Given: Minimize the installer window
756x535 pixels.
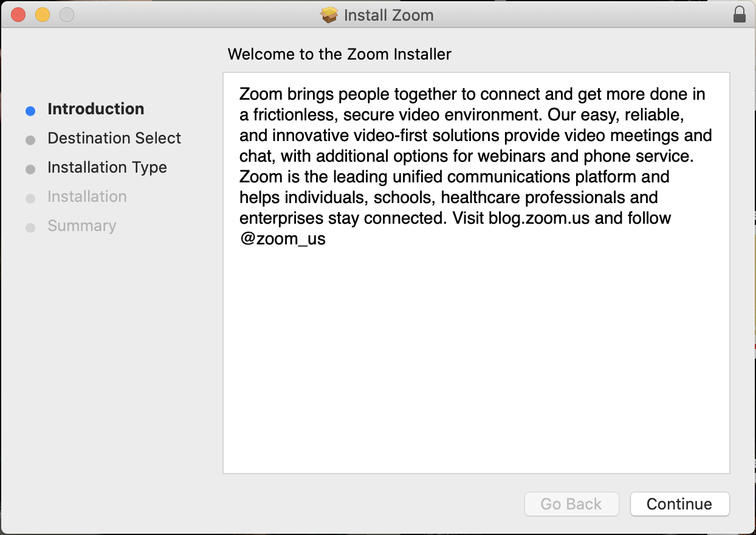Looking at the screenshot, I should tap(42, 14).
